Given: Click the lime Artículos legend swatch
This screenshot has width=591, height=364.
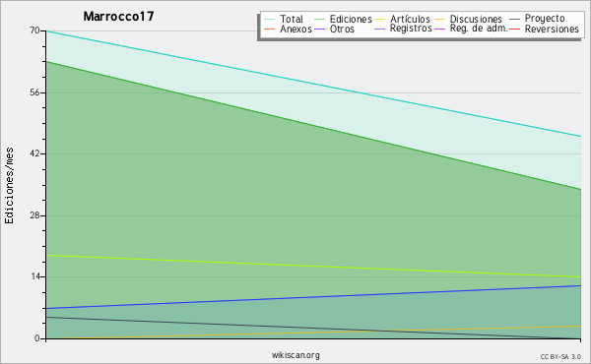Looking at the screenshot, I should 380,19.
